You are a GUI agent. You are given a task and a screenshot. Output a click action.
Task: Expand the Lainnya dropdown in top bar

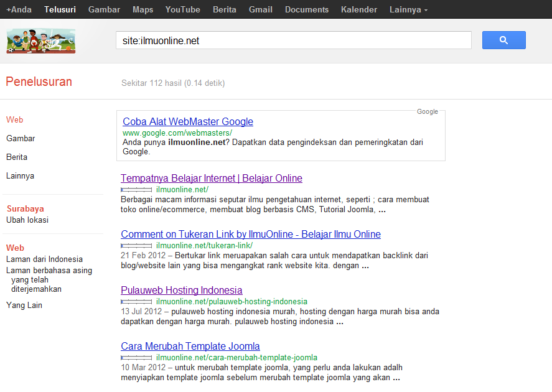pos(408,9)
